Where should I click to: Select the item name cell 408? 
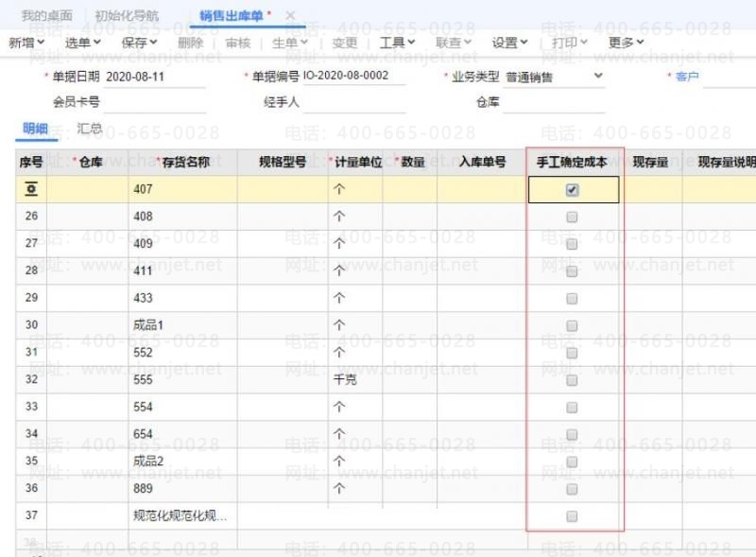(x=183, y=217)
